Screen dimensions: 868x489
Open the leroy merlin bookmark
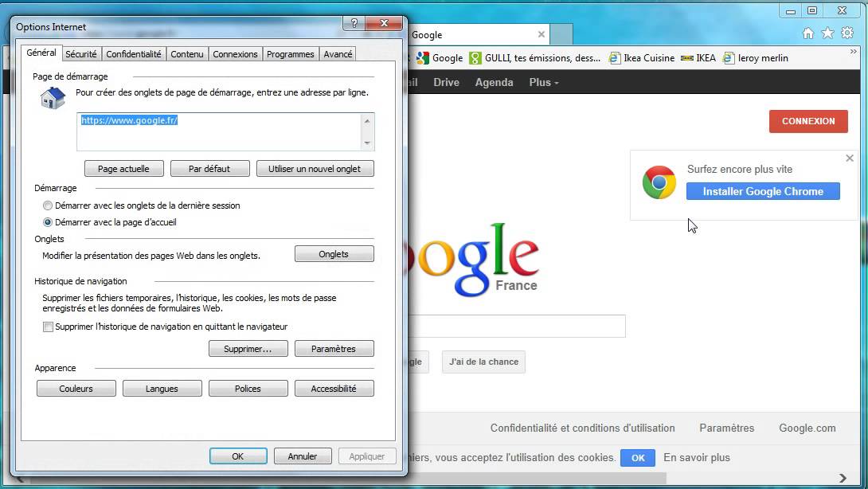tap(756, 58)
